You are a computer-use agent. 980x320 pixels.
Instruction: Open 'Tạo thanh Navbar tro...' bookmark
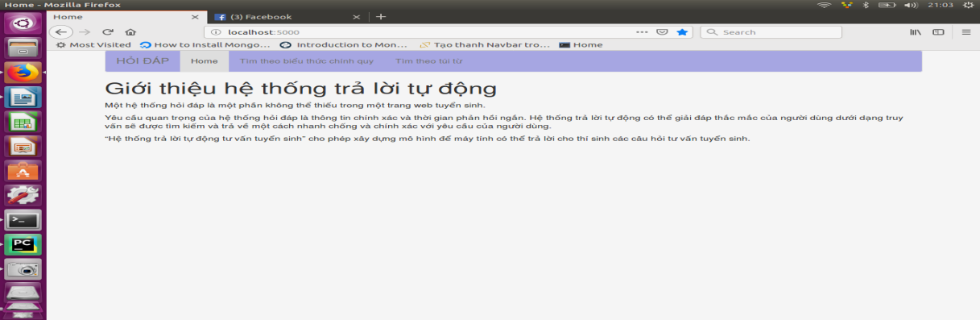pyautogui.click(x=485, y=45)
